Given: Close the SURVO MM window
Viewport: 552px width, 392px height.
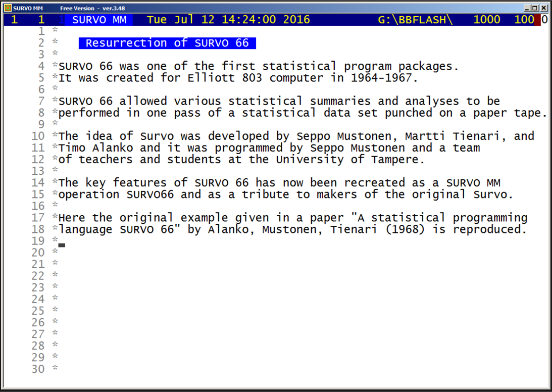Looking at the screenshot, I should pyautogui.click(x=543, y=8).
